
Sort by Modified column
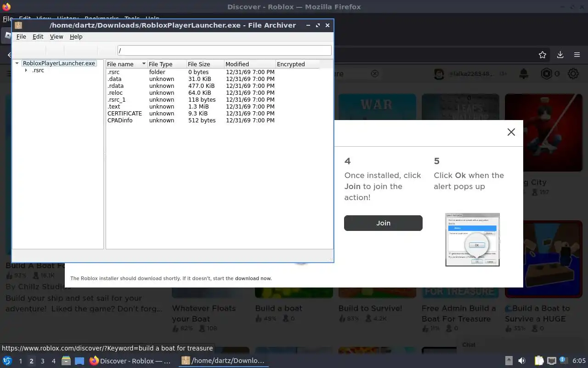tap(250, 64)
